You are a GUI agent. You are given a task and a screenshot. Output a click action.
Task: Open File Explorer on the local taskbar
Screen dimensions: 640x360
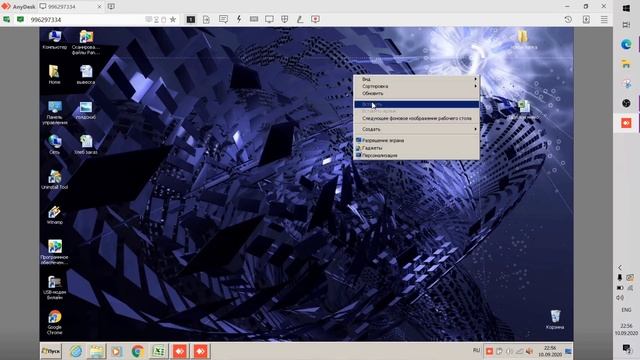[626, 64]
